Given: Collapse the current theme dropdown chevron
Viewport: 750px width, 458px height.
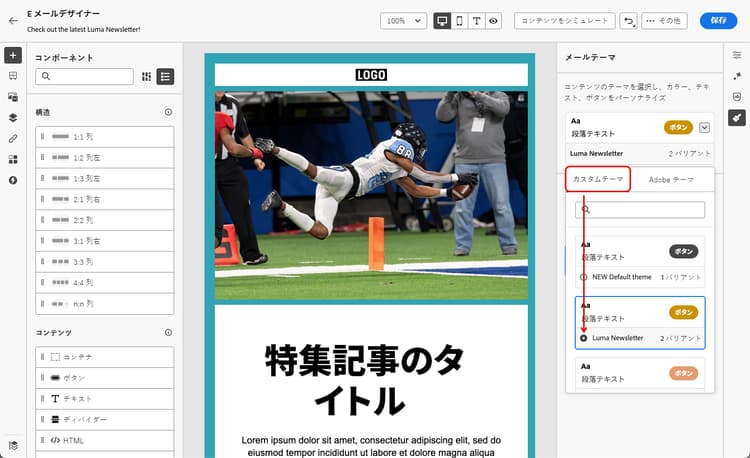Looking at the screenshot, I should click(x=704, y=128).
